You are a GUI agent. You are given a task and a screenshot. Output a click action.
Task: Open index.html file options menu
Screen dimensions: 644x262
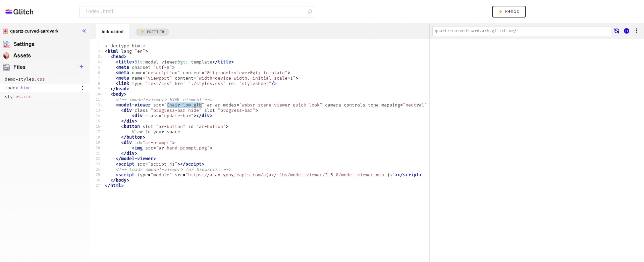(x=83, y=88)
